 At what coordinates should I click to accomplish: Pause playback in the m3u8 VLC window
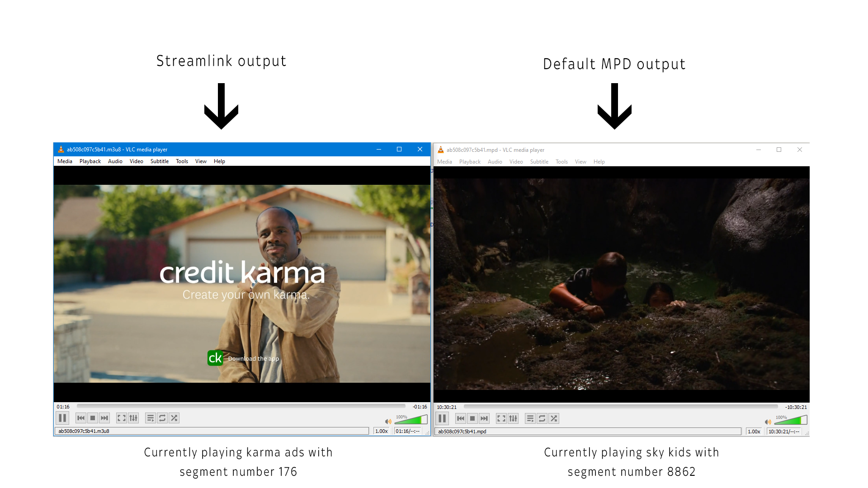62,418
